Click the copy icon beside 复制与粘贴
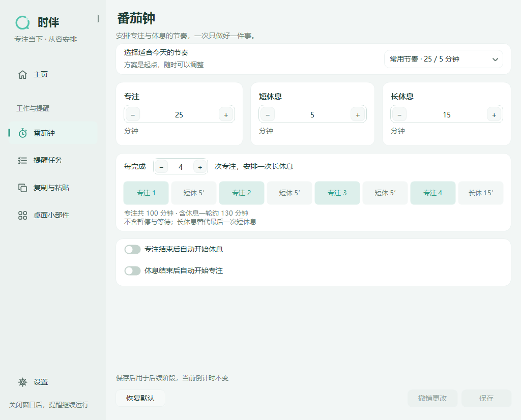Screen dimensions: 521x420 22,188
